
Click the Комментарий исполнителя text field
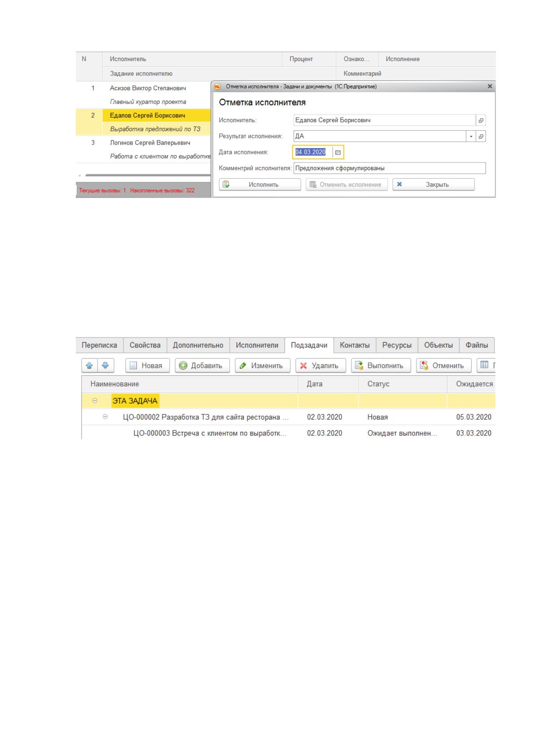click(390, 168)
